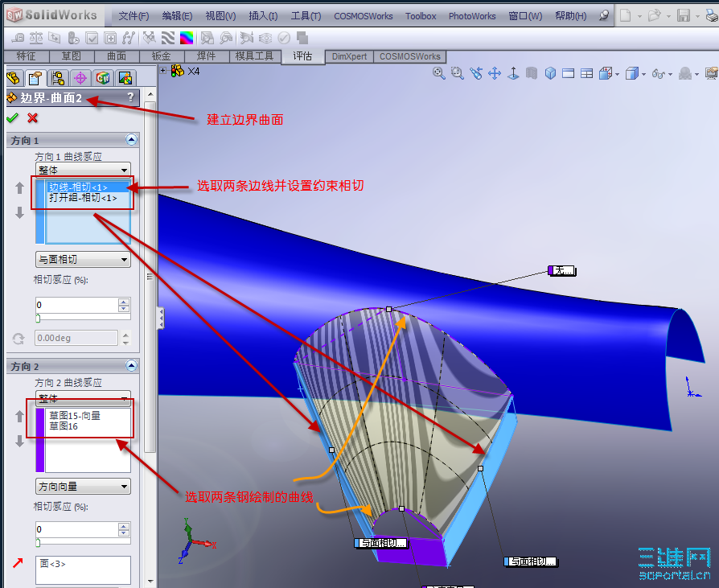Switch to the DimXpert tab
719x588 pixels.
point(349,56)
